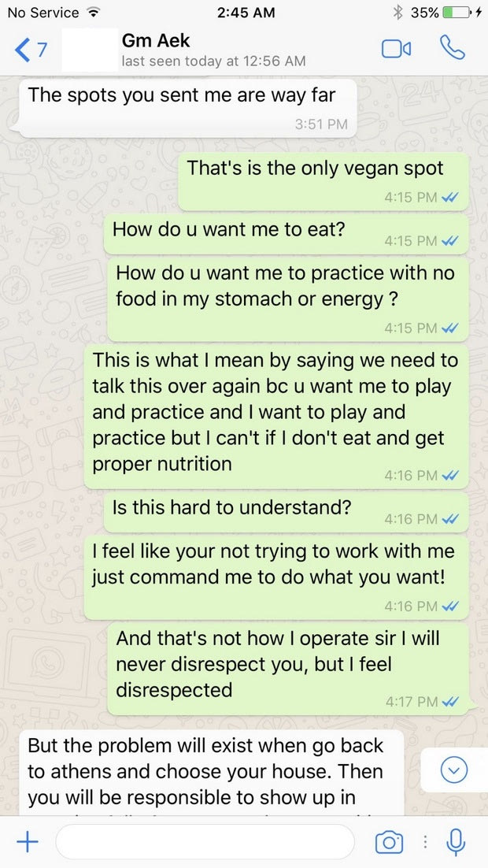This screenshot has height=868, width=488.
Task: Open Gm Aek contact info header
Action: tap(213, 50)
